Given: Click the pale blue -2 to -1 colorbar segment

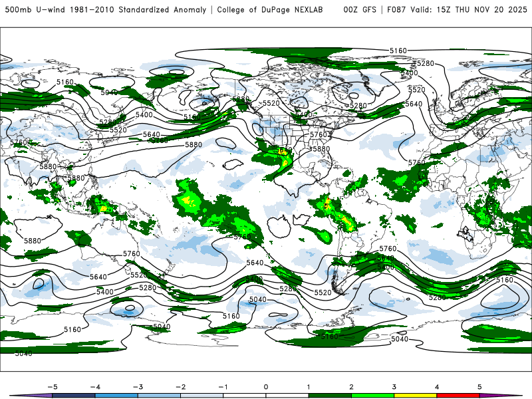Looking at the screenshot, I should click(202, 396).
